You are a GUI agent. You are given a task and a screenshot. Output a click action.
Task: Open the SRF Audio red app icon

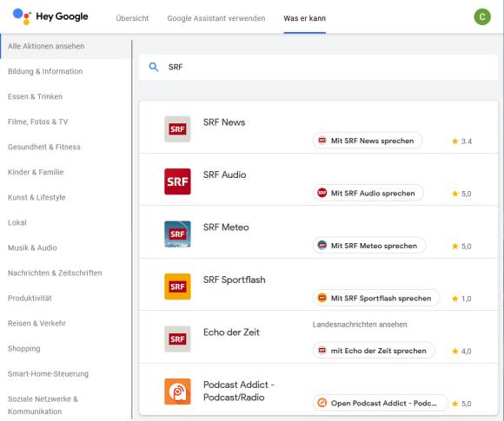pyautogui.click(x=177, y=181)
